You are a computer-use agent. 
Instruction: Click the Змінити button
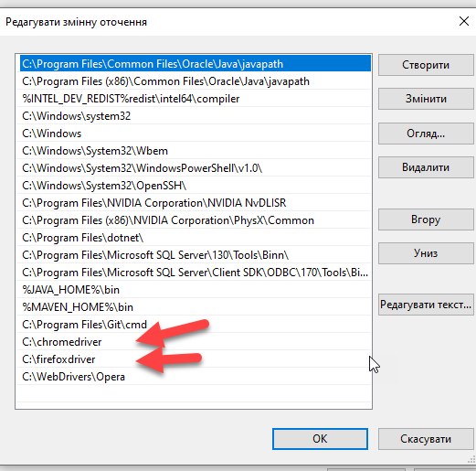tap(426, 99)
